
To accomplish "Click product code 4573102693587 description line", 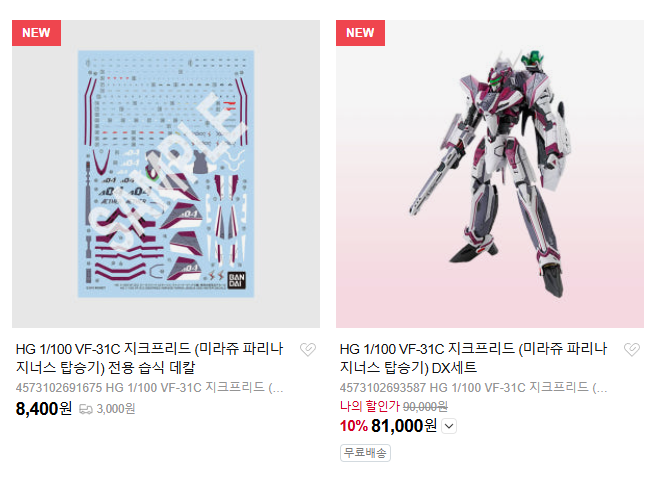I will click(473, 387).
